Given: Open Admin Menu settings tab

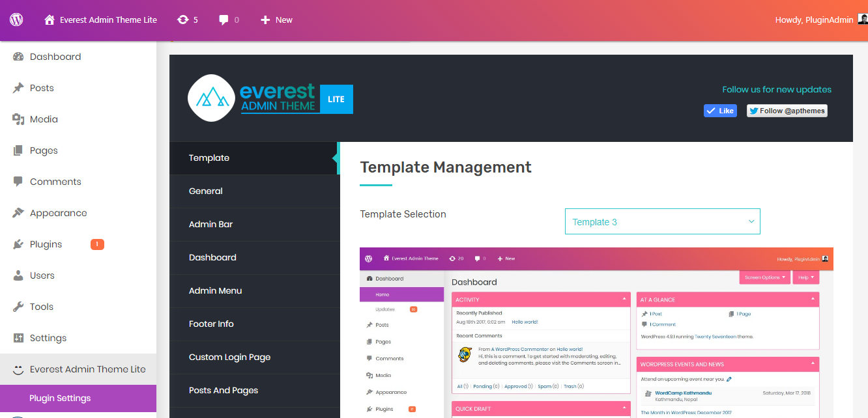Looking at the screenshot, I should point(254,291).
